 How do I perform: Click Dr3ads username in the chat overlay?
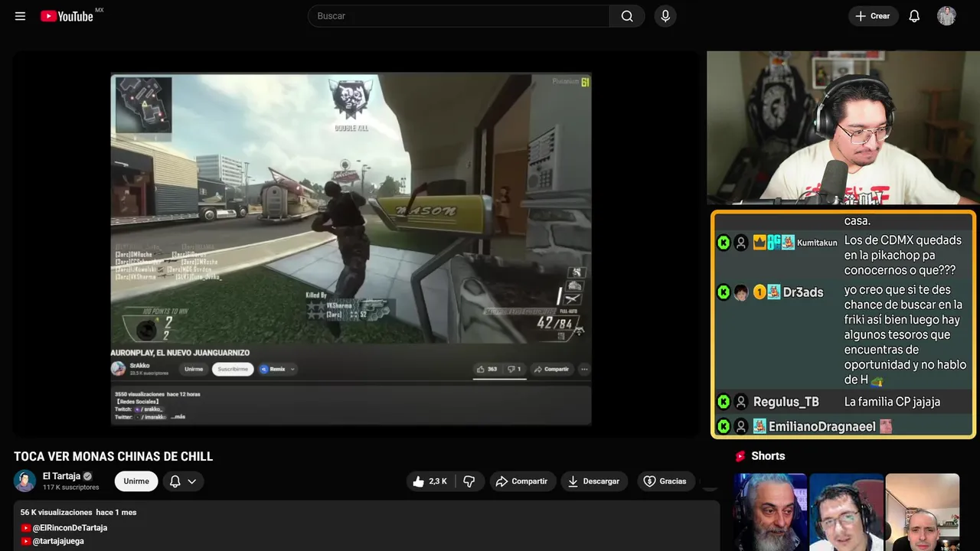coord(803,292)
